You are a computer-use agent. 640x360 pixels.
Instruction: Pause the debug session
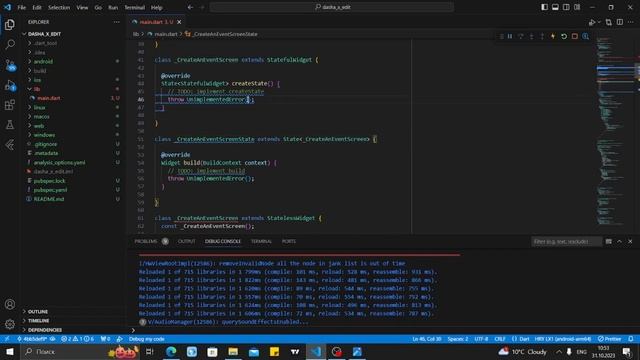coord(510,36)
